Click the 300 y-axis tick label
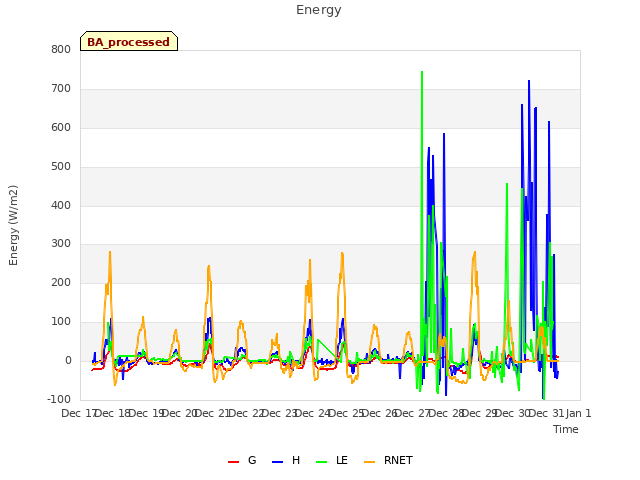This screenshot has width=640, height=480. (61, 244)
